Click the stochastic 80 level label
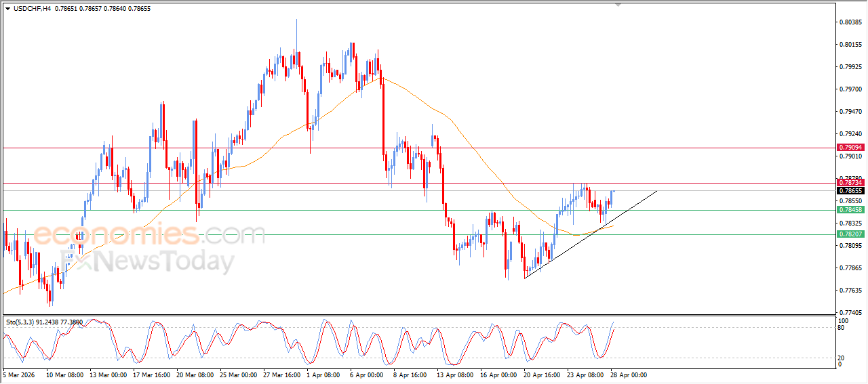 pos(843,328)
